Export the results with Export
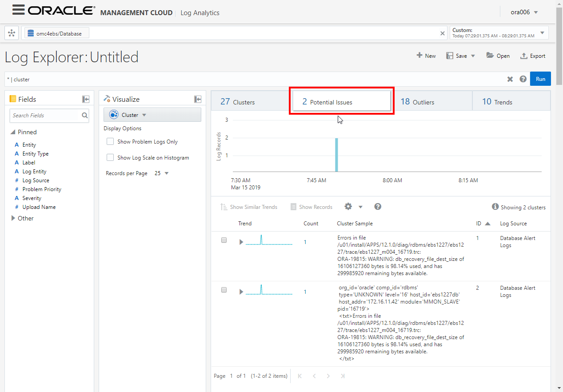 coord(533,56)
